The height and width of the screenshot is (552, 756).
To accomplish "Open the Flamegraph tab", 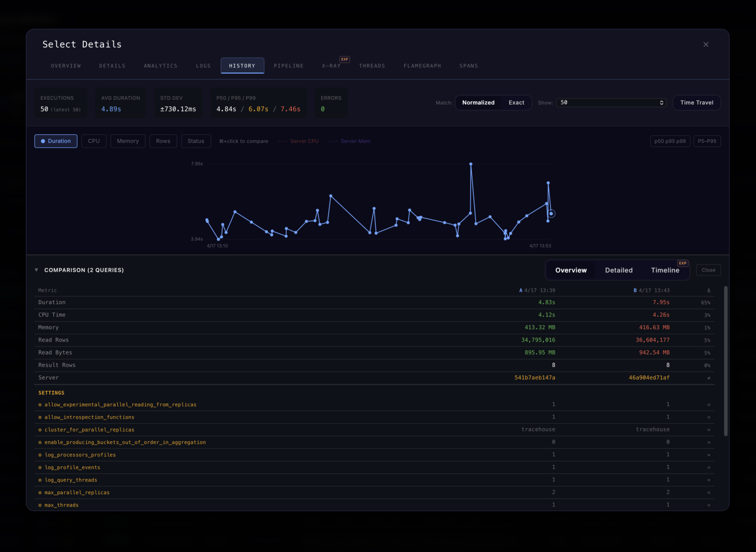I will (422, 66).
